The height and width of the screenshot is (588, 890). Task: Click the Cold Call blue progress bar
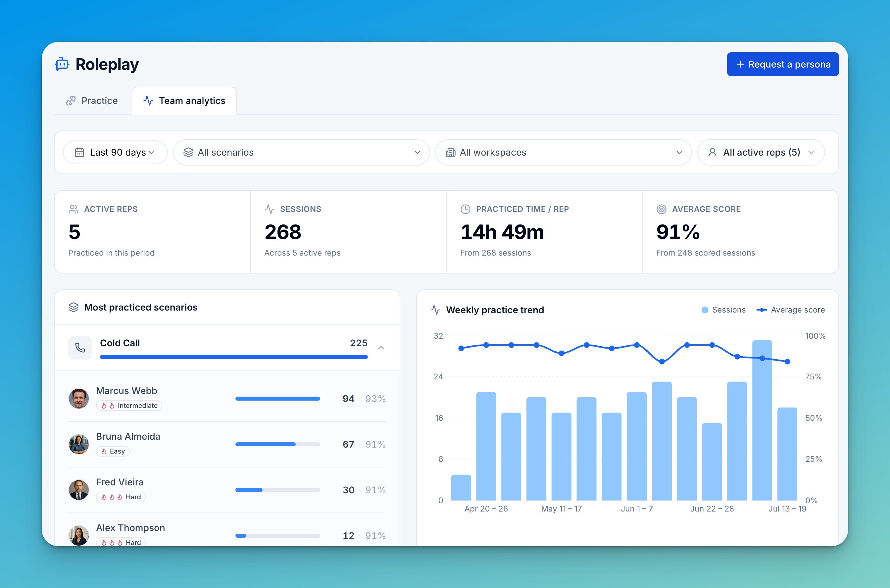(234, 357)
